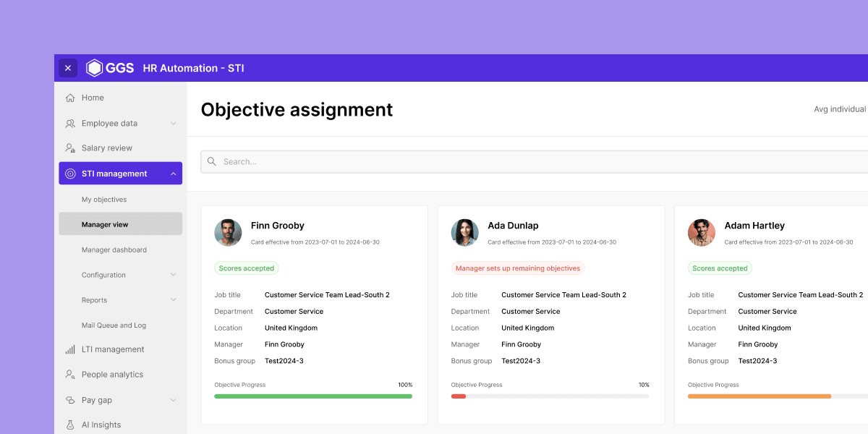Expand the Reports submenu chevron

(174, 299)
